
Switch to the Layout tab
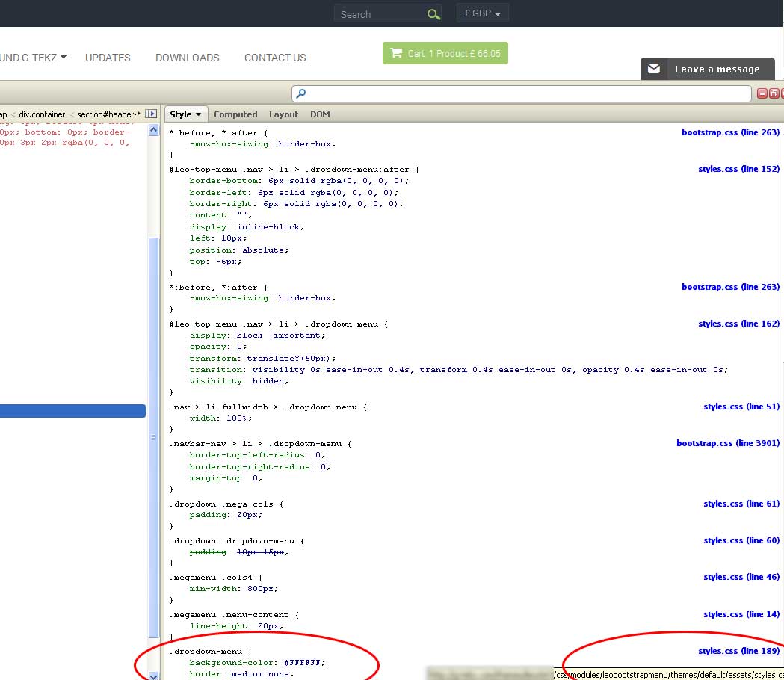pyautogui.click(x=283, y=114)
